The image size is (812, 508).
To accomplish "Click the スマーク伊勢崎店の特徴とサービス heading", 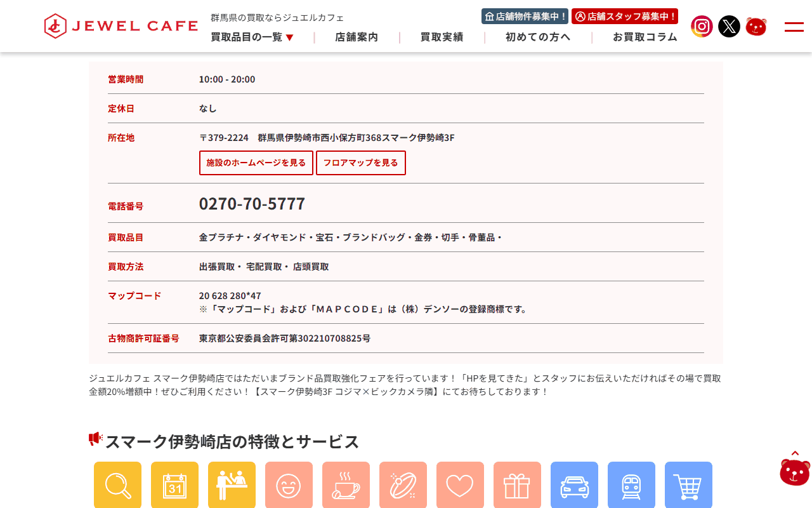I will coord(232,441).
